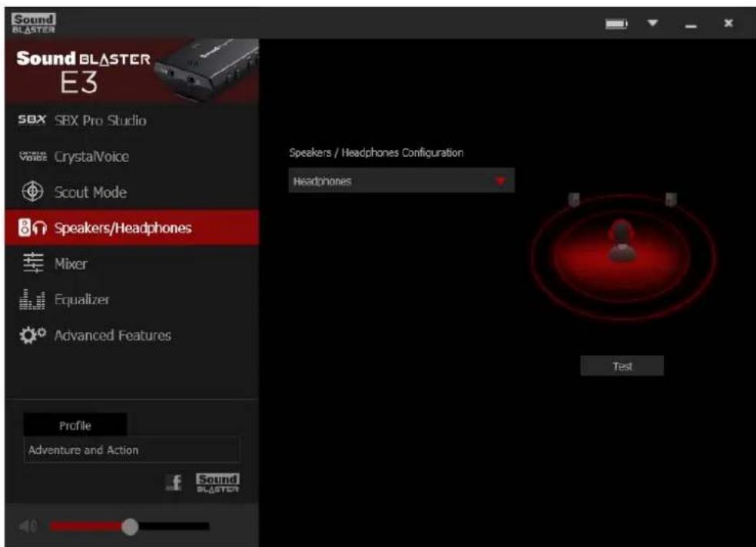Click the Advanced Features gears icon
This screenshot has height=547, width=756.
coord(32,335)
